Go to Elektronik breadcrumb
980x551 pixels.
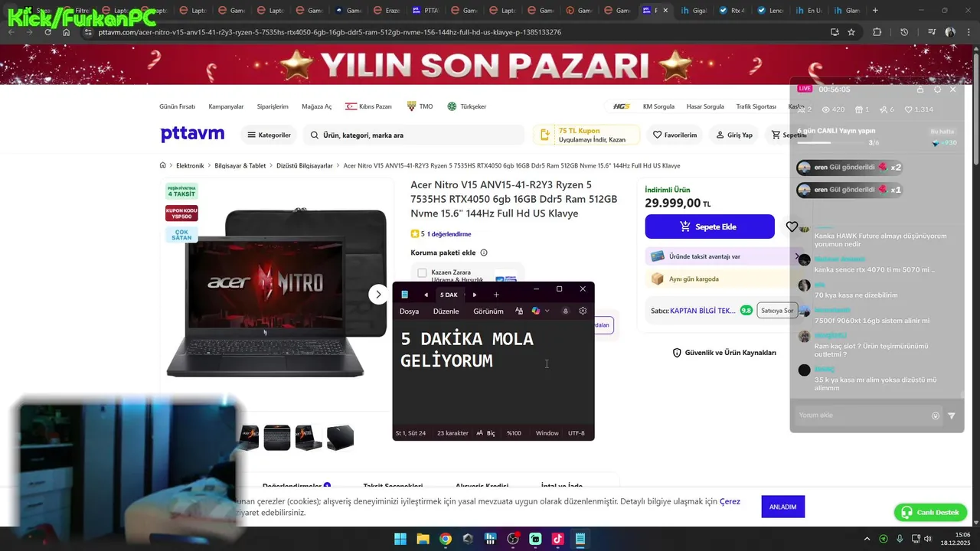pyautogui.click(x=190, y=165)
